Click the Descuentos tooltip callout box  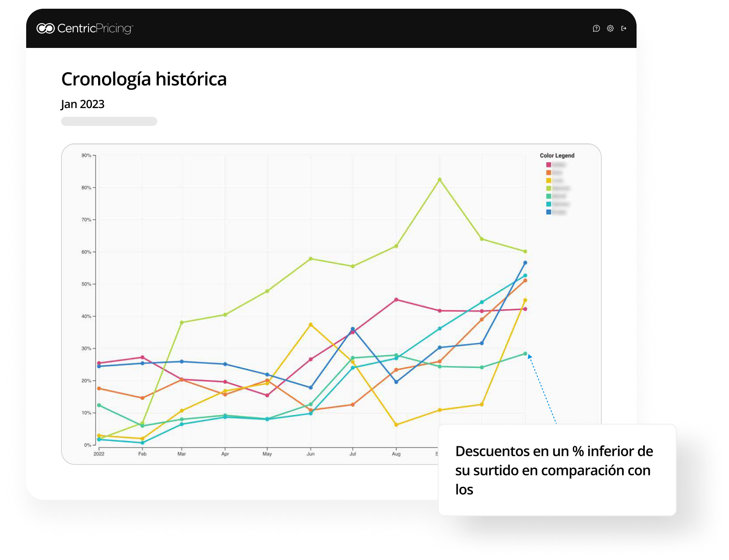tap(557, 470)
